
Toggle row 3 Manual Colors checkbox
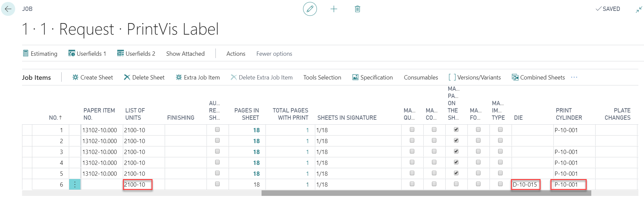tap(434, 151)
